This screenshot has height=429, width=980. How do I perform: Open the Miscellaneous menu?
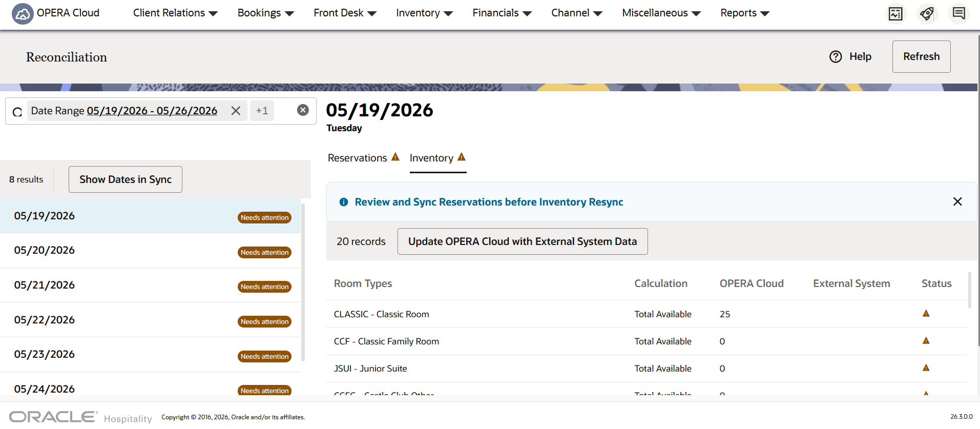(x=661, y=13)
